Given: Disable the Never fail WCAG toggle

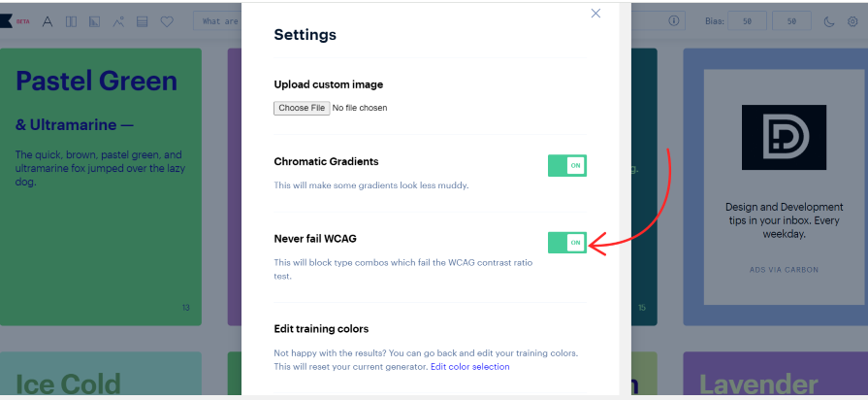Looking at the screenshot, I should [x=567, y=242].
